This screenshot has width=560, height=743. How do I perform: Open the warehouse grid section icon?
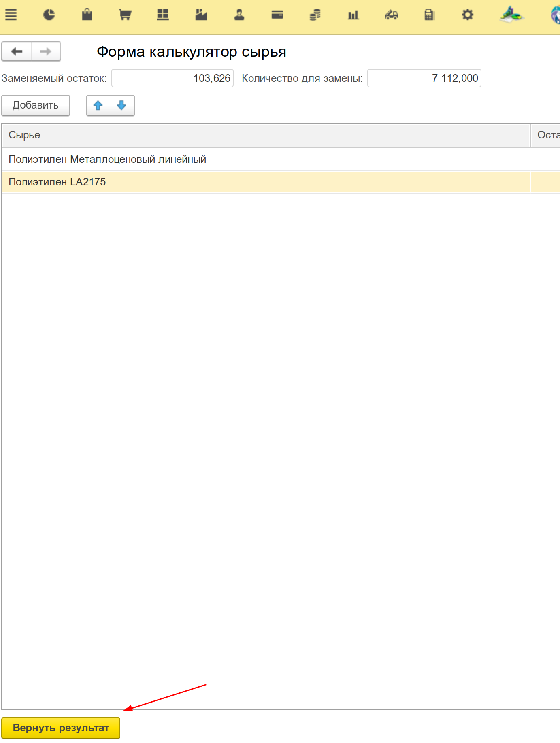click(x=163, y=15)
